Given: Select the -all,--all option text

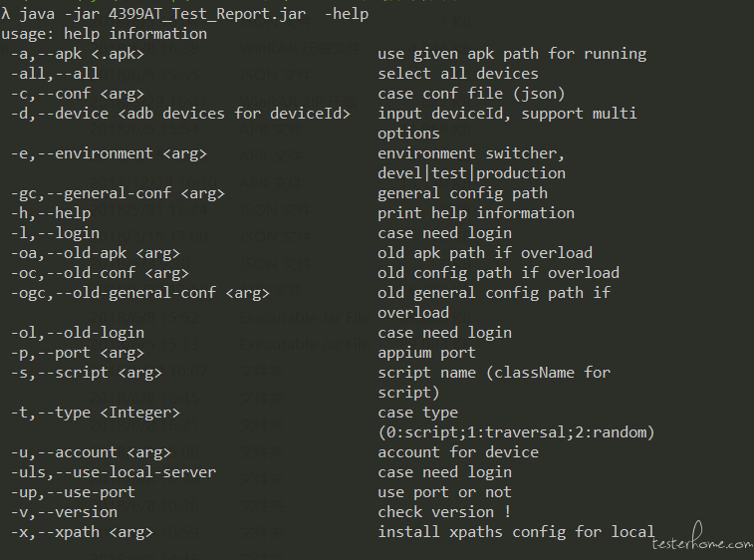Looking at the screenshot, I should (x=55, y=74).
